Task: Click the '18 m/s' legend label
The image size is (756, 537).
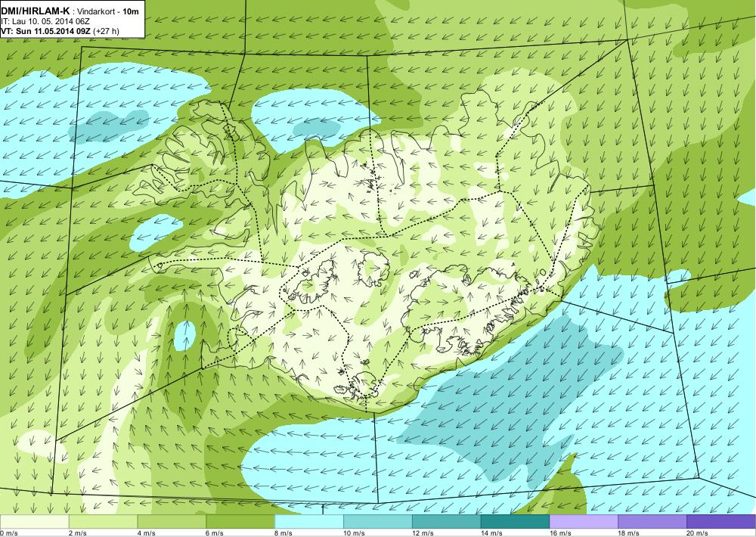Action: [x=629, y=533]
